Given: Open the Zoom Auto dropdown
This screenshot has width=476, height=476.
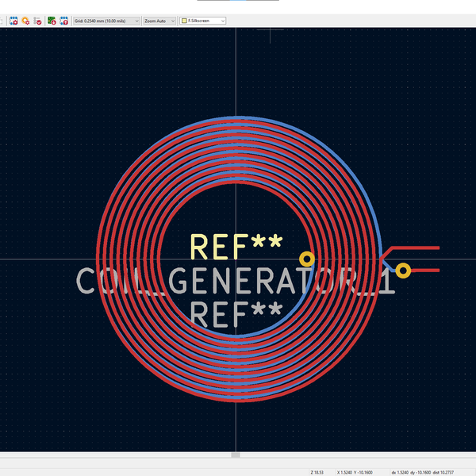Looking at the screenshot, I should click(x=159, y=21).
